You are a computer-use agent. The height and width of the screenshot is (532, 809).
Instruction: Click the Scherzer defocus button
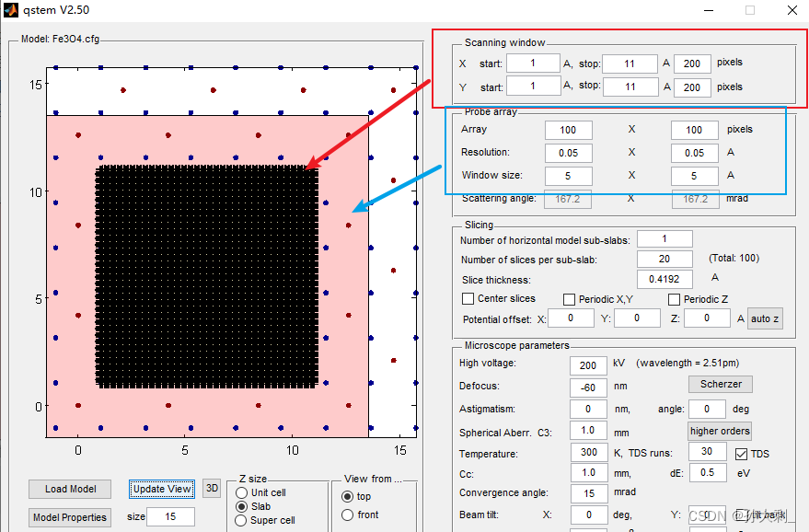tap(721, 384)
